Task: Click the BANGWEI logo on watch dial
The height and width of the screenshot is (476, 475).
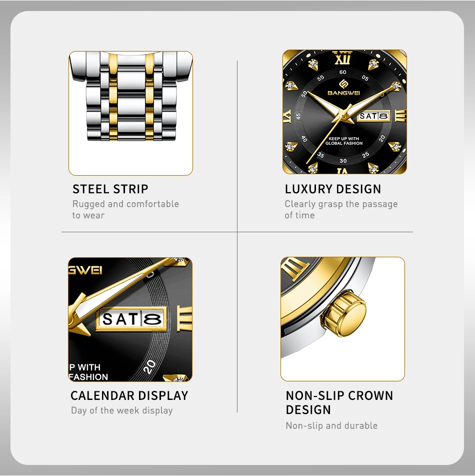Action: tap(343, 88)
